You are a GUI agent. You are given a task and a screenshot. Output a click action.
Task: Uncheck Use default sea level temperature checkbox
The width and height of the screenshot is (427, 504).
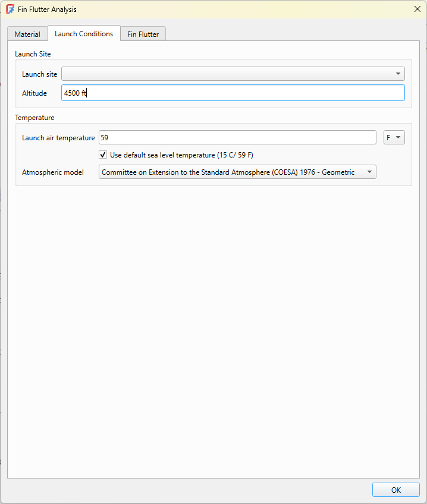pos(103,155)
